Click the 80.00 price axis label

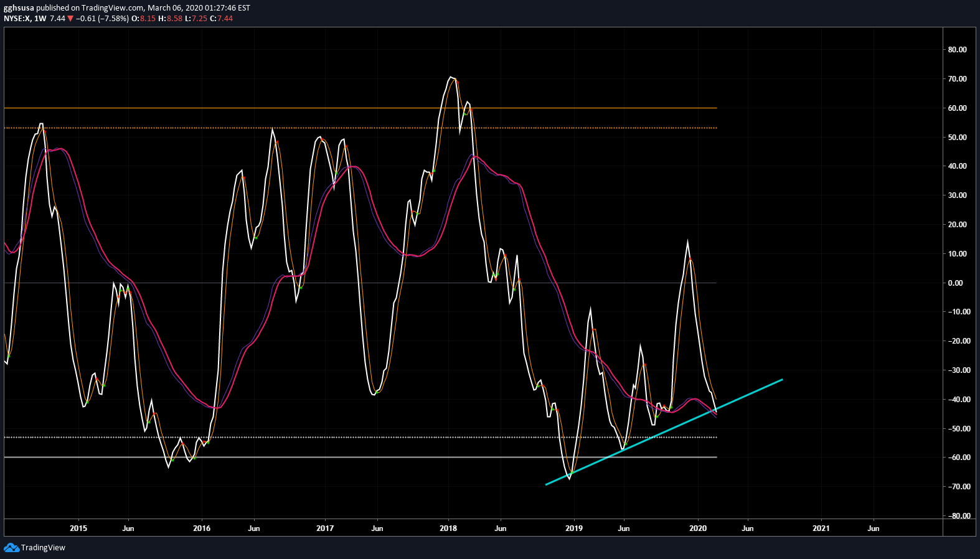(x=957, y=50)
